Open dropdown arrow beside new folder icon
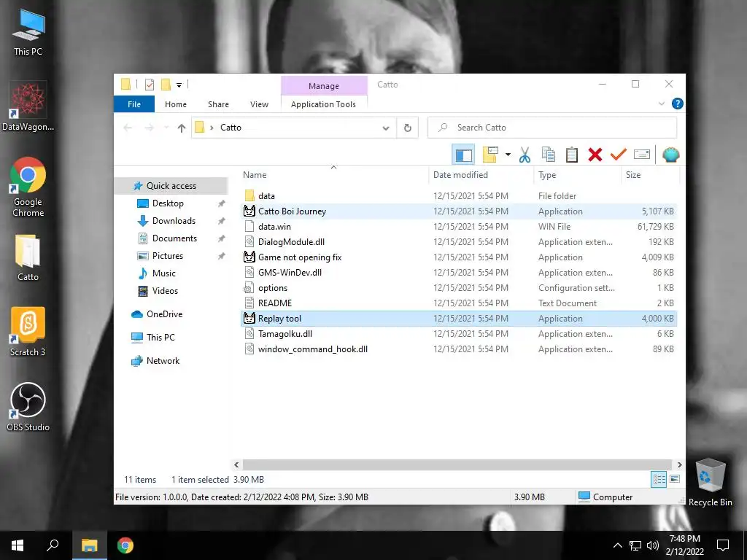The width and height of the screenshot is (747, 560). click(508, 155)
